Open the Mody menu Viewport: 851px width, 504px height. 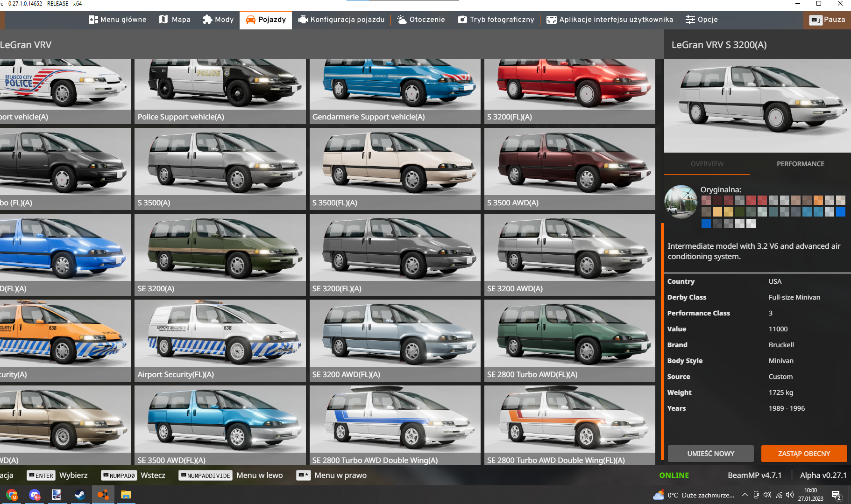click(x=218, y=20)
